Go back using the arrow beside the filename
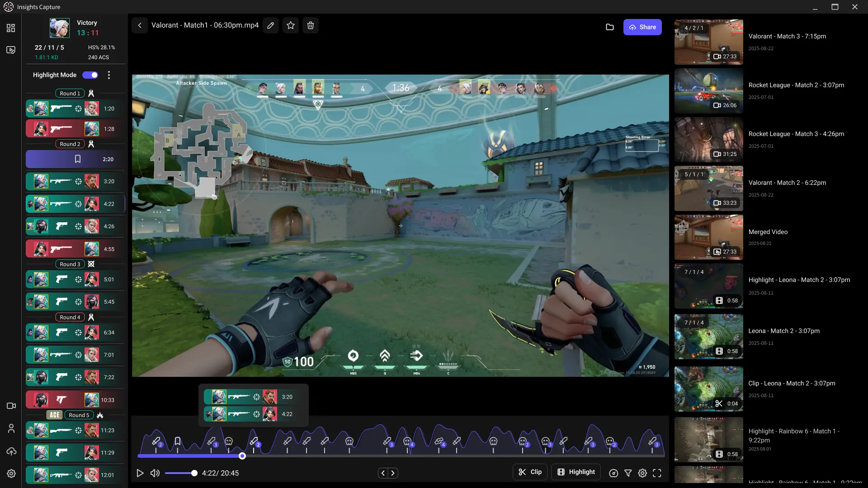 click(140, 25)
